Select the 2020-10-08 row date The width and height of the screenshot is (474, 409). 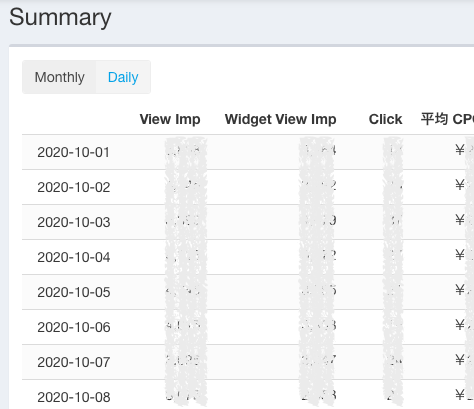73,397
